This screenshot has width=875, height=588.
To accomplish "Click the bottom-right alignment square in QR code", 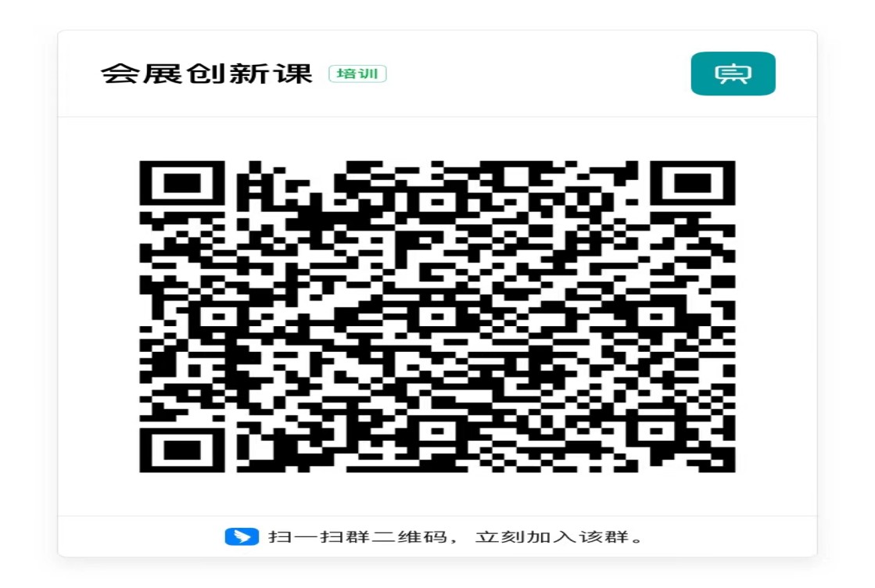I will 656,432.
